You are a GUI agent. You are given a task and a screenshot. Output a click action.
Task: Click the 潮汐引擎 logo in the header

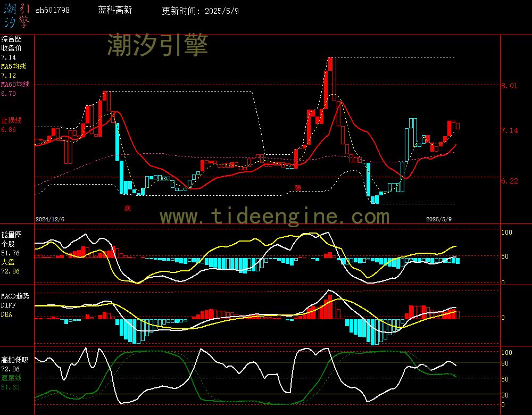[x=17, y=16]
